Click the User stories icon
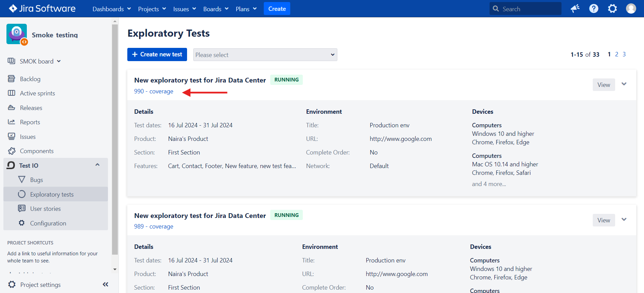The width and height of the screenshot is (644, 293). [x=22, y=208]
